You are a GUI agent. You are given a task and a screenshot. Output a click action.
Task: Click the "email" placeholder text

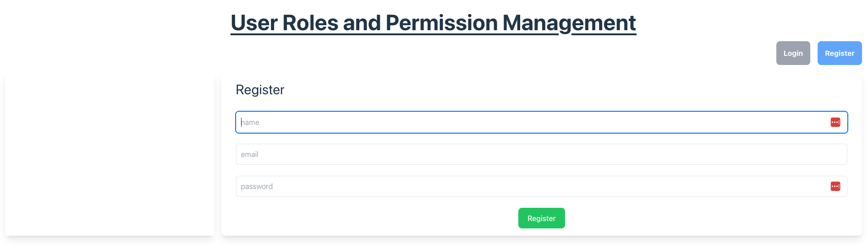[x=250, y=155]
